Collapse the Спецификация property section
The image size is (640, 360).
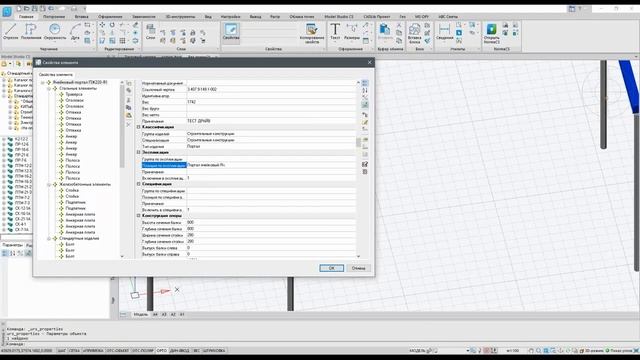[x=138, y=184]
